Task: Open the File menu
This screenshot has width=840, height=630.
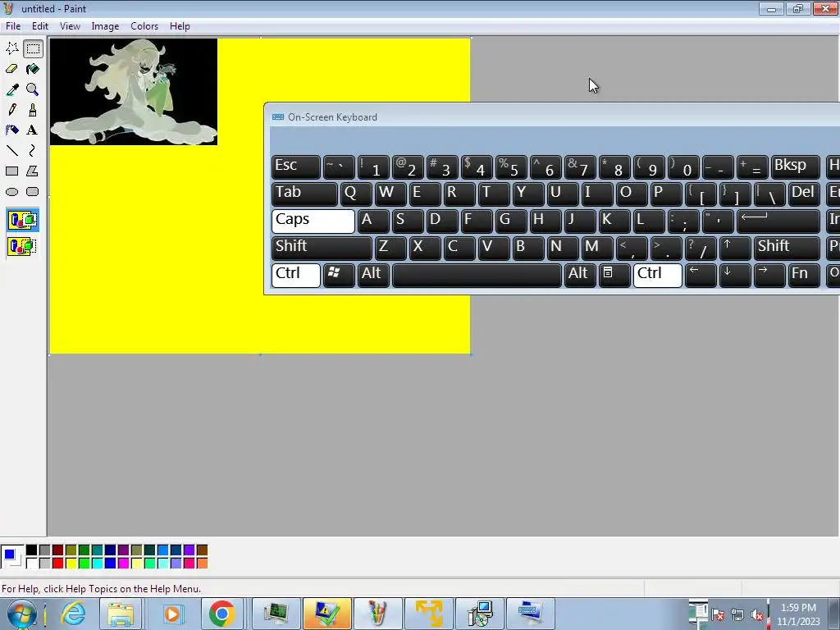Action: point(13,26)
